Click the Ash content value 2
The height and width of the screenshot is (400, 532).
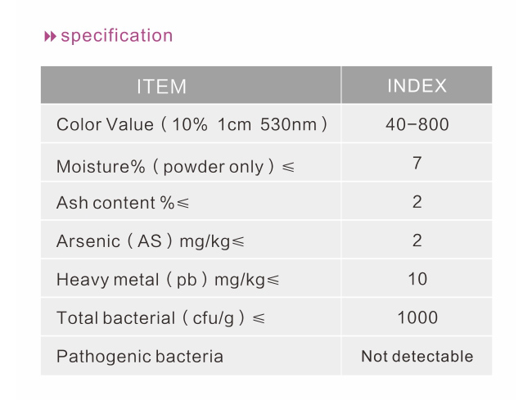pos(417,202)
